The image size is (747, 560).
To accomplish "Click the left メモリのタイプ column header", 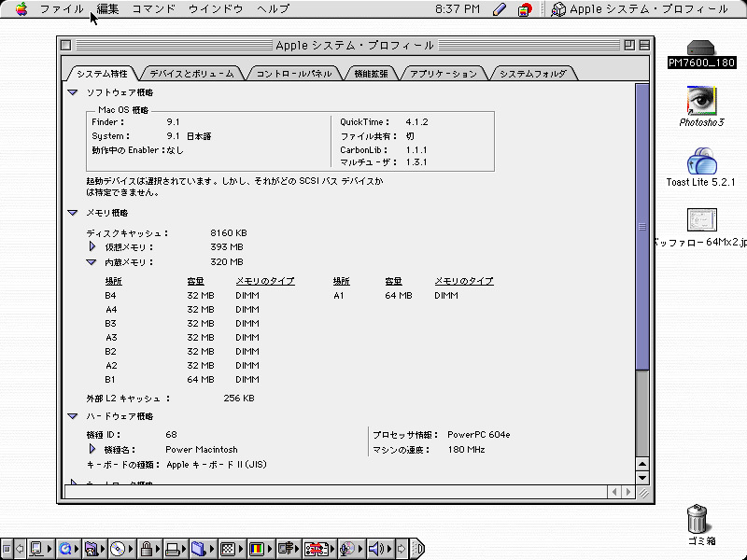I will coord(265,282).
